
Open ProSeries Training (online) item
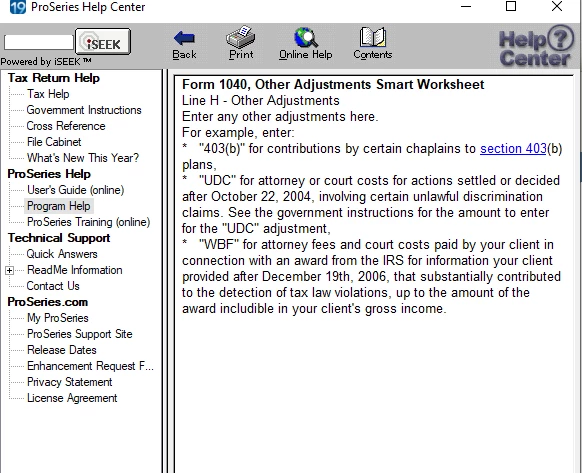click(88, 222)
